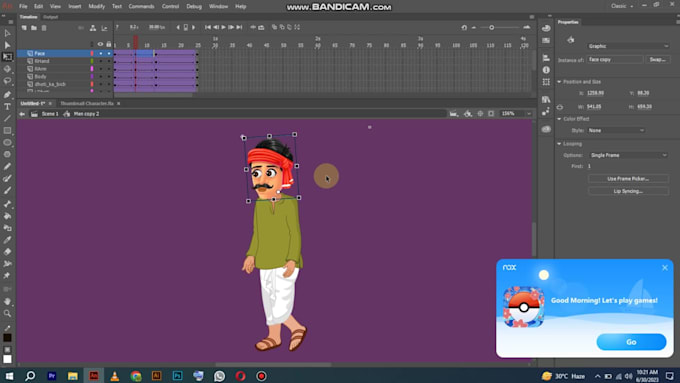Click Go in the game popup
This screenshot has height=383, width=680.
631,342
